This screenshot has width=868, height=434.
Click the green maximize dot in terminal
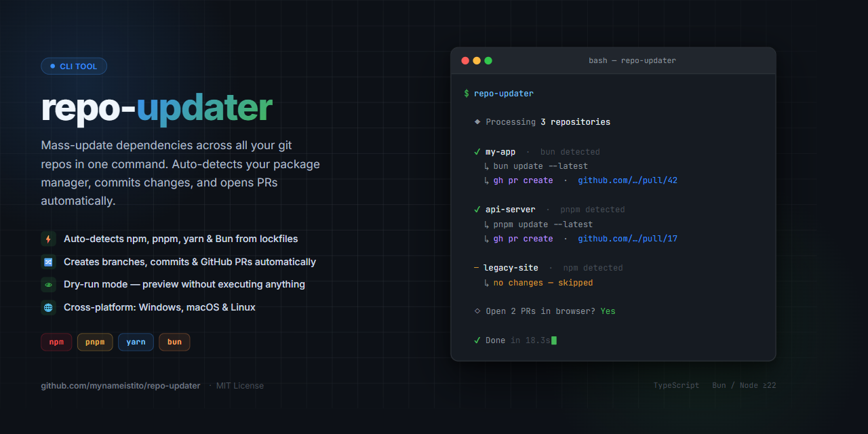488,60
